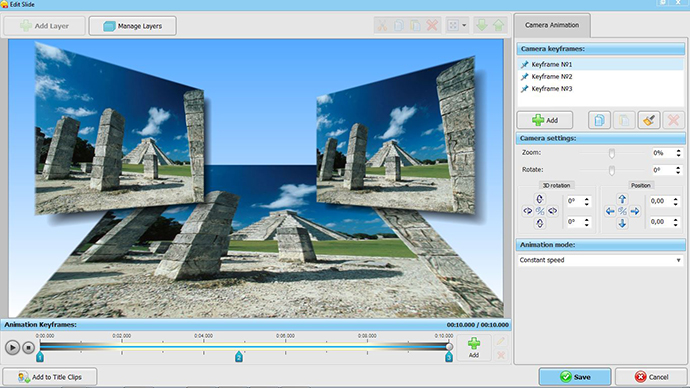Move camera position right arrow
Screen dimensions: 690x388
point(635,211)
